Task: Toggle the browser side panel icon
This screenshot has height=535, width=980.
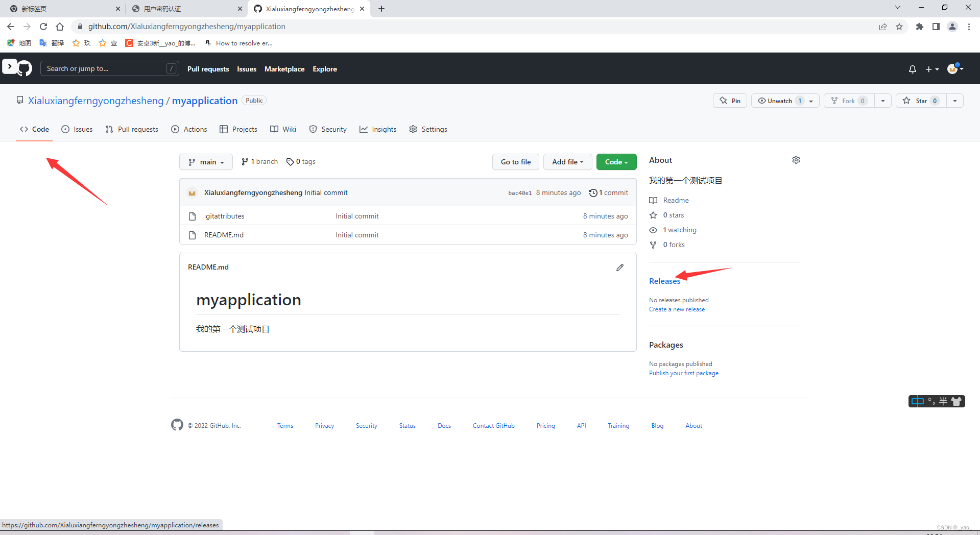Action: (x=936, y=27)
